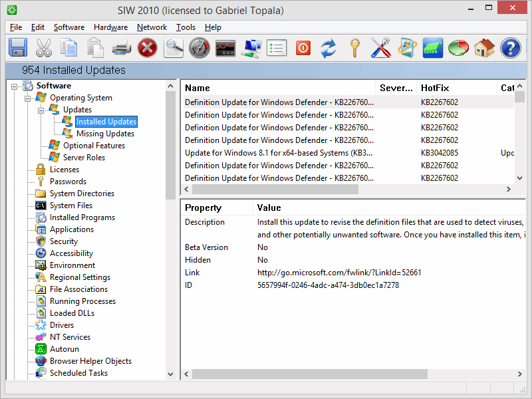Open the Network menu
Viewport: 532px width, 399px height.
pyautogui.click(x=152, y=27)
